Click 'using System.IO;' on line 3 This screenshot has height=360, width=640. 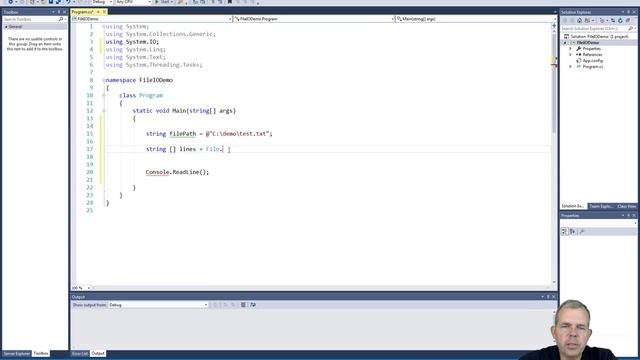(132, 42)
